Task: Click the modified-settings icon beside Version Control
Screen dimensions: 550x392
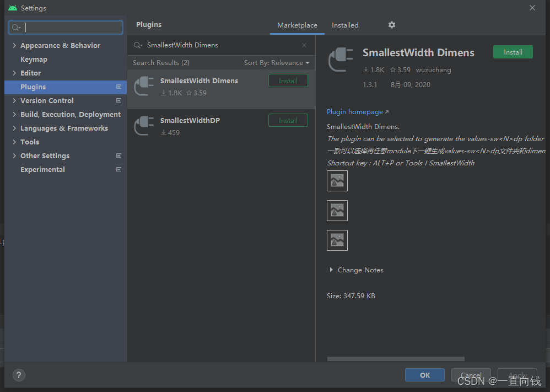Action: (x=118, y=100)
